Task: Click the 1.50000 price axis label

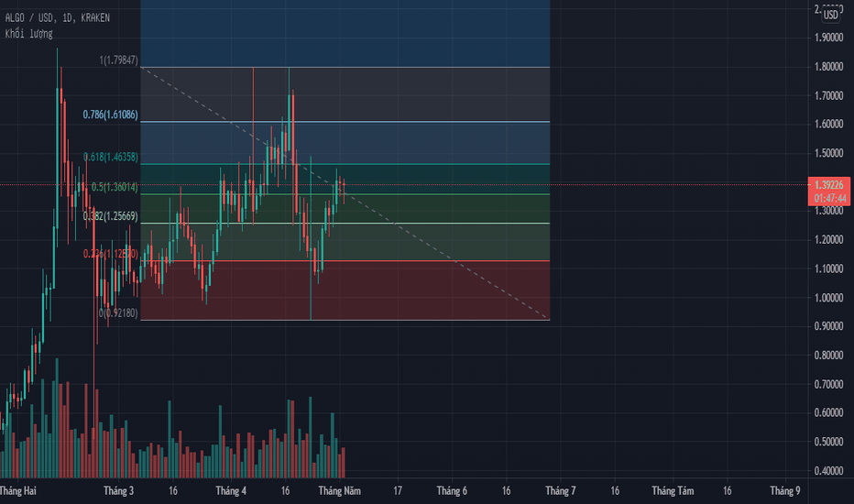Action: [x=829, y=153]
